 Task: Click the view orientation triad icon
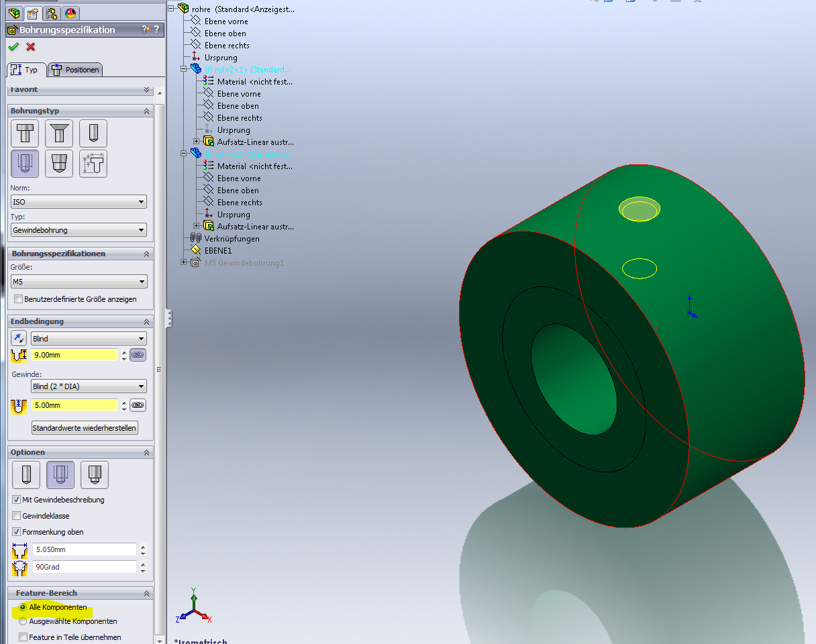pos(193,607)
